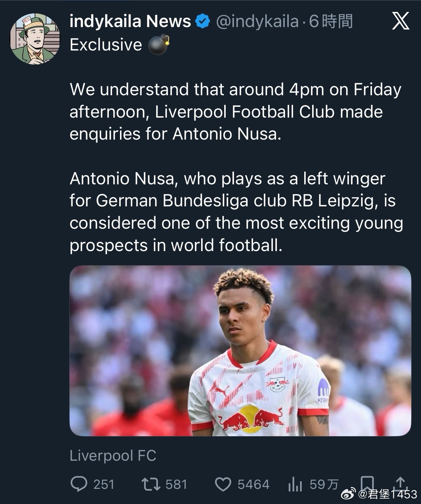421x504 pixels.
Task: Bookmark this post
Action: point(367,482)
